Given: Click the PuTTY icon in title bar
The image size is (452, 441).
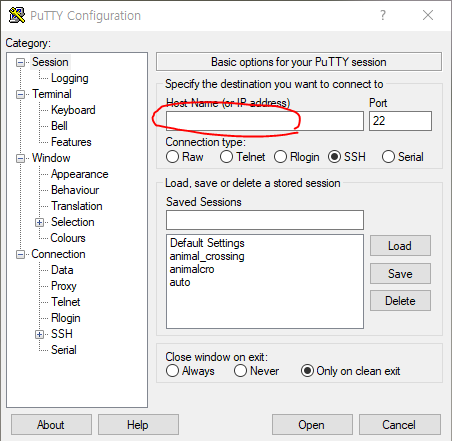Looking at the screenshot, I should point(17,15).
